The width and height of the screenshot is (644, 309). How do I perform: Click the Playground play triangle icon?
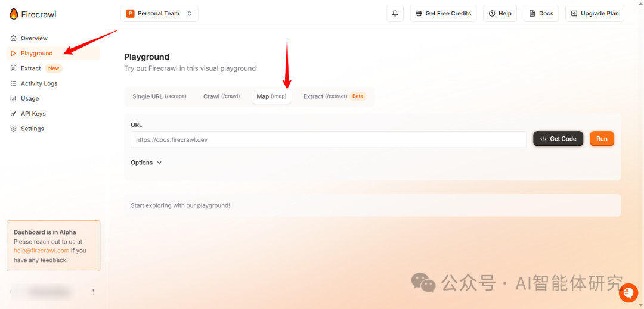tap(13, 53)
